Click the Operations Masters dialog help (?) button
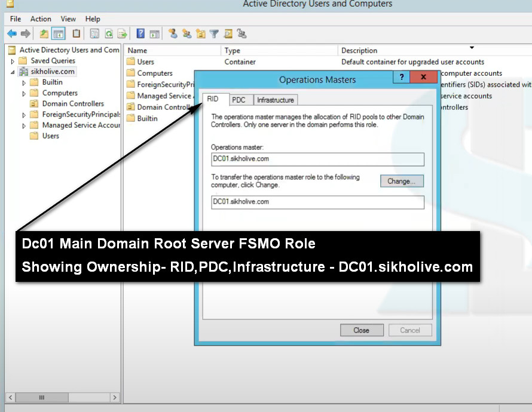The width and height of the screenshot is (532, 412). (402, 78)
